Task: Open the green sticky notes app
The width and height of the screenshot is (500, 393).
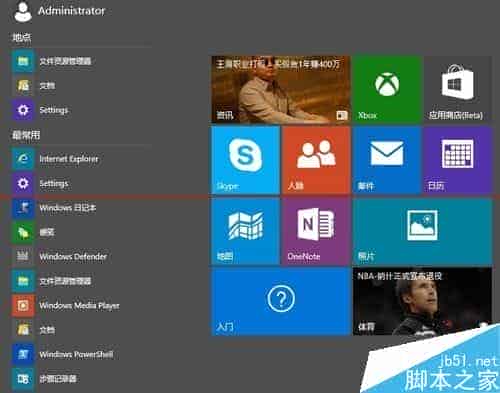Action: [x=33, y=232]
